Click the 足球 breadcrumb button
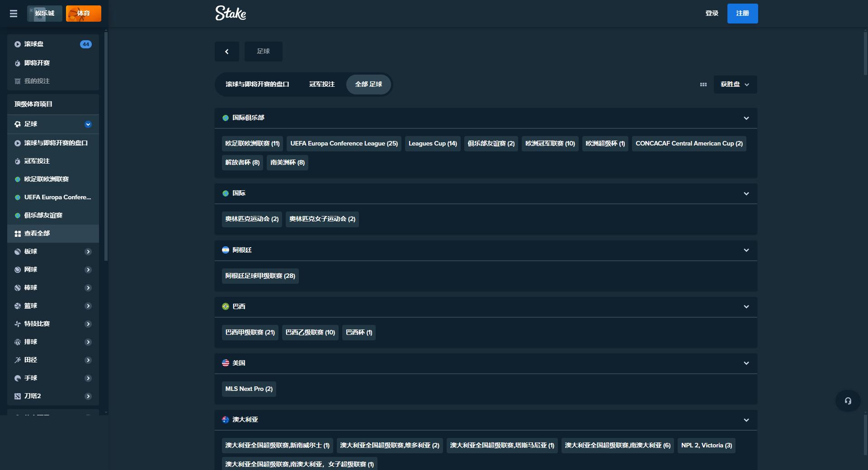The width and height of the screenshot is (868, 470). point(264,52)
